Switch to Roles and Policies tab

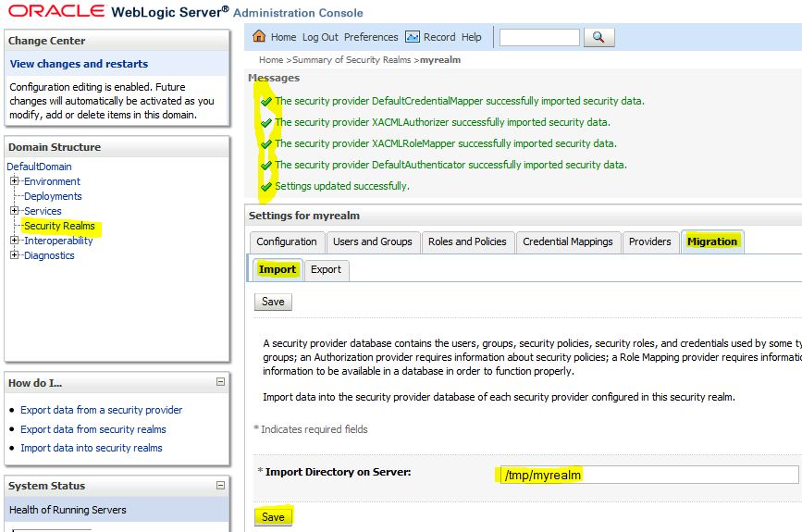pos(467,241)
